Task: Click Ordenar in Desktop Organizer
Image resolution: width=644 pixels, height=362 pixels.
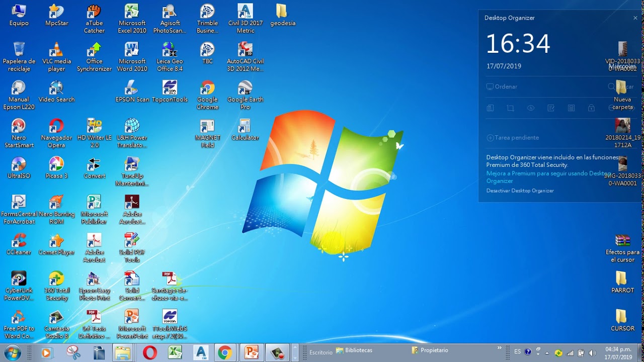Action: [x=502, y=86]
